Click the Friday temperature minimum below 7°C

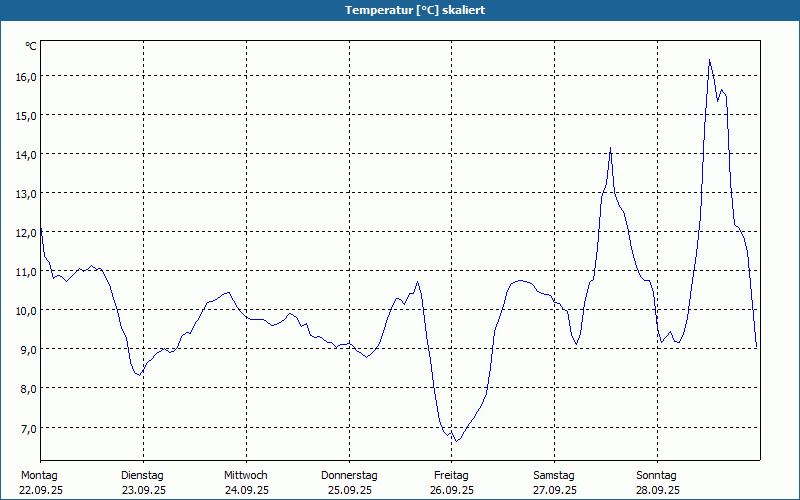[457, 441]
